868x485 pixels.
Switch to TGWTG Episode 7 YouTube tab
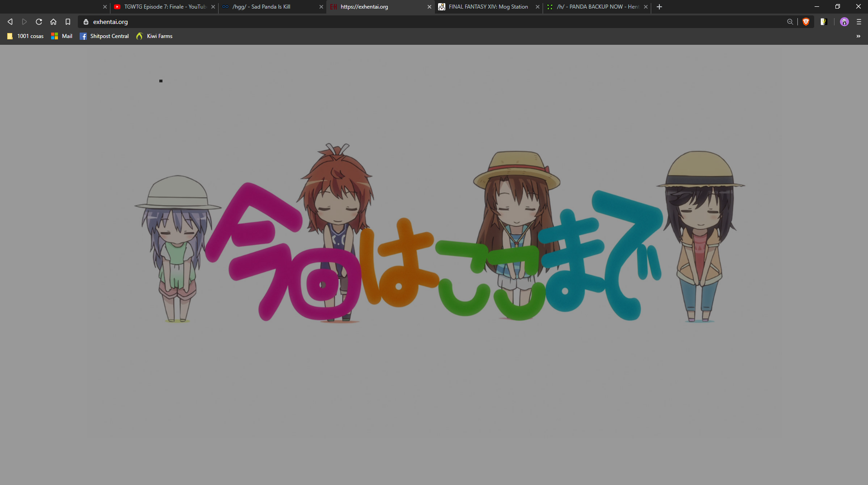tap(164, 7)
